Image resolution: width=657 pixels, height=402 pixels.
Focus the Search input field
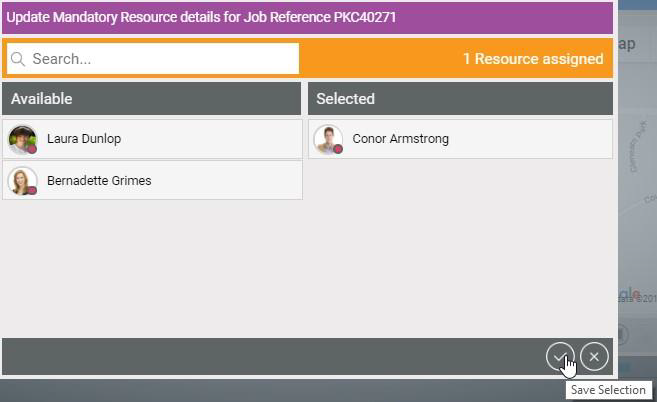(x=153, y=59)
